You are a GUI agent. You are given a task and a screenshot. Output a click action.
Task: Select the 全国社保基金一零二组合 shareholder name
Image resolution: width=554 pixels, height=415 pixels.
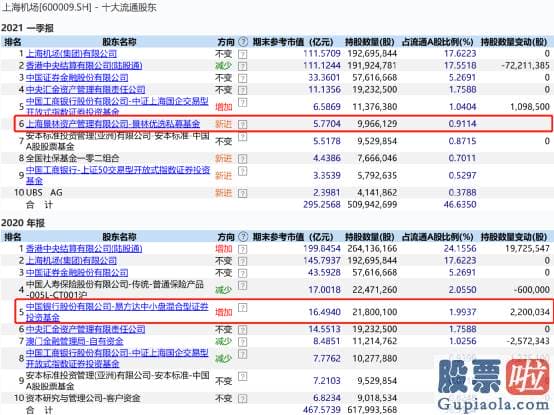(72, 158)
